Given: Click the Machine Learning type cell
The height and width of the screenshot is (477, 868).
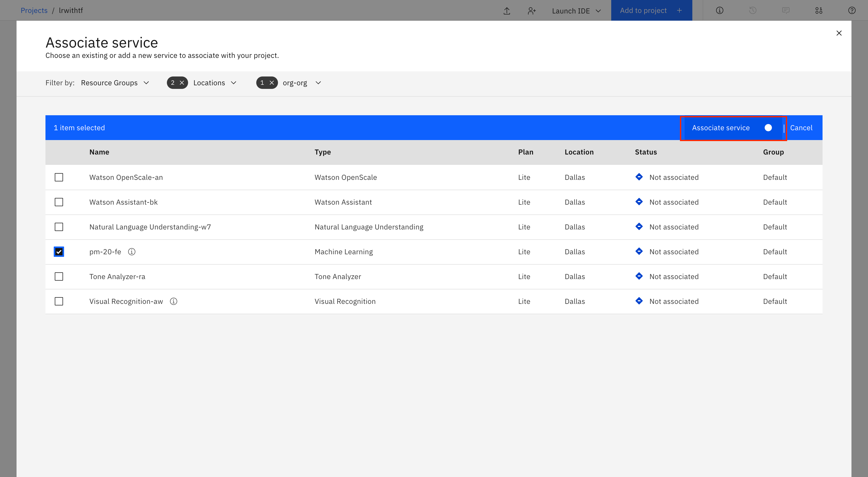Looking at the screenshot, I should (344, 252).
